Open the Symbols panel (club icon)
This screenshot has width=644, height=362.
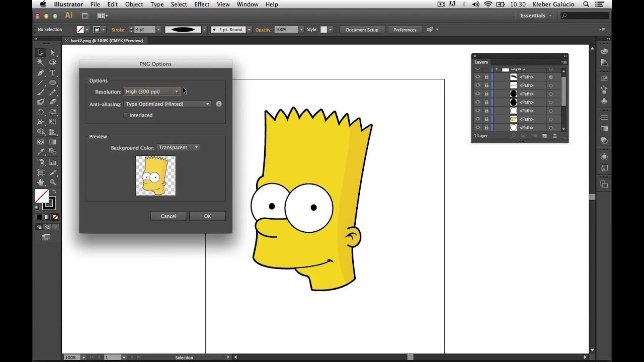point(604,101)
